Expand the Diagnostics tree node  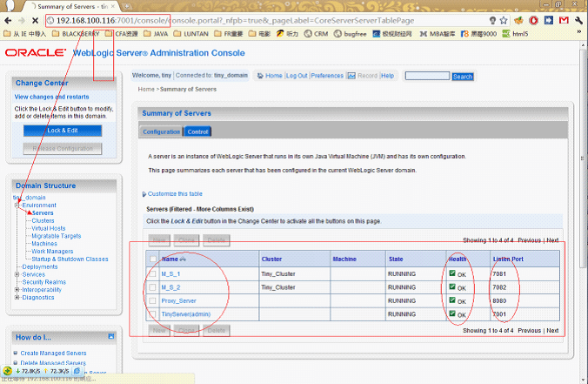click(x=17, y=297)
